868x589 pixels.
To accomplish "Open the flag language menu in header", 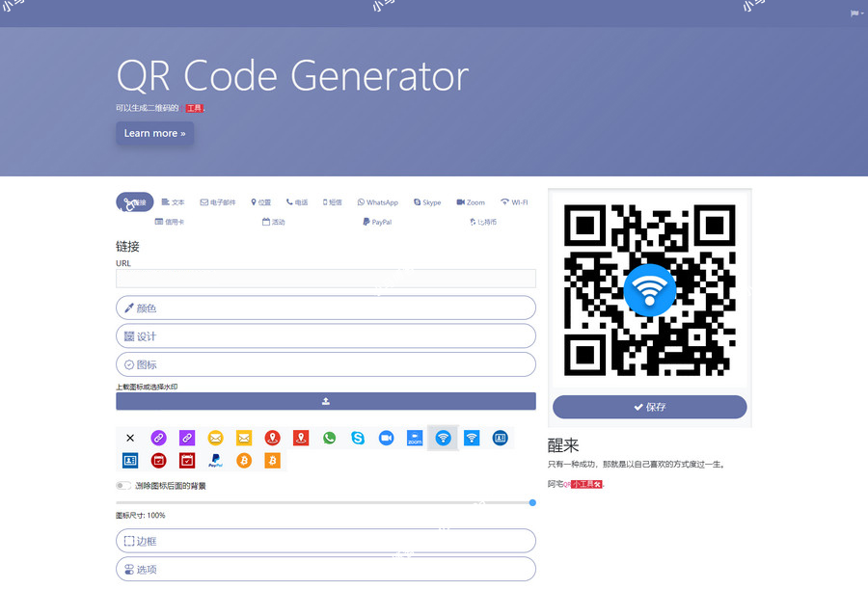I will tap(856, 13).
